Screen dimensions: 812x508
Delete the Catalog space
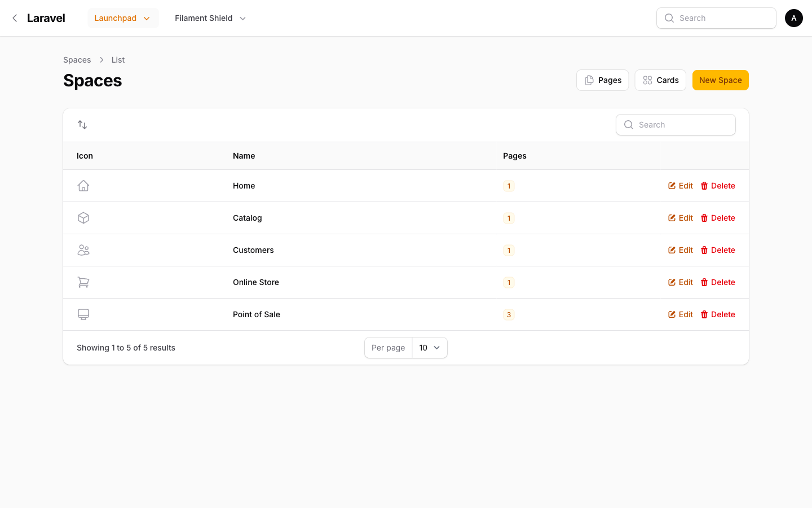(x=718, y=218)
